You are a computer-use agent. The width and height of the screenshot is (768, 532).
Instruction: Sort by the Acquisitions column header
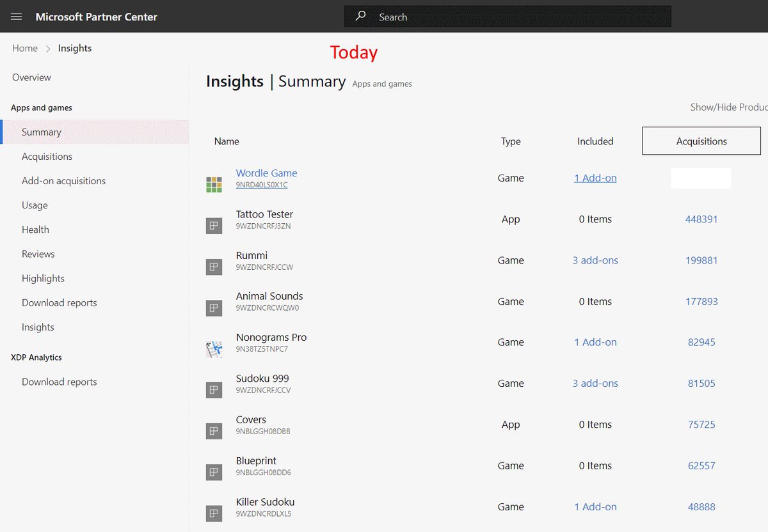[x=701, y=141]
